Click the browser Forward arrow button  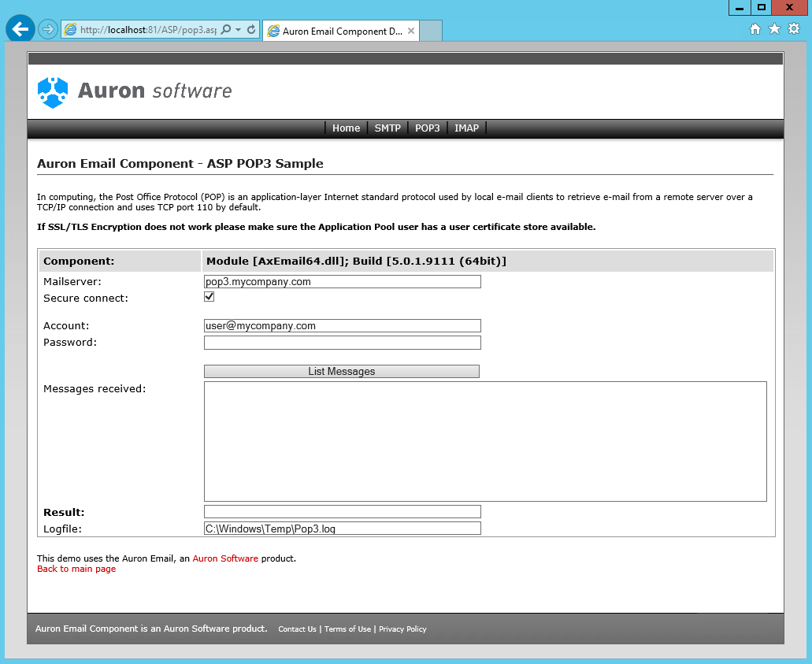(x=48, y=29)
